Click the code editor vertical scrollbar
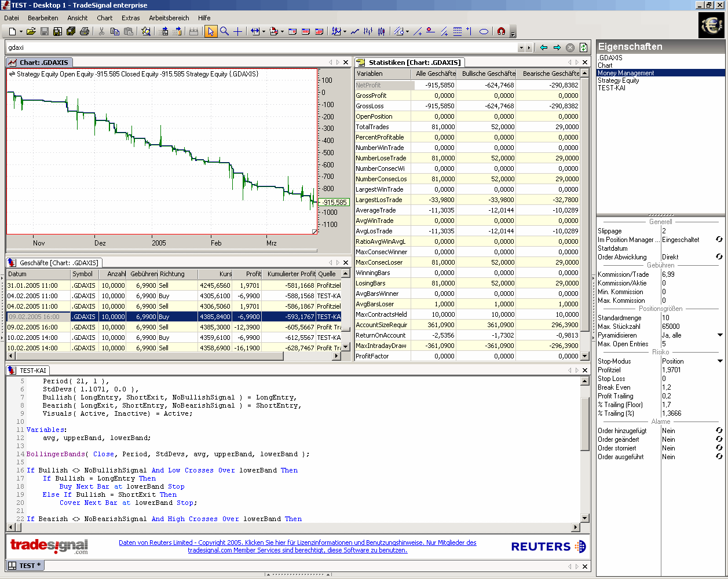The width and height of the screenshot is (728, 579). pyautogui.click(x=585, y=450)
